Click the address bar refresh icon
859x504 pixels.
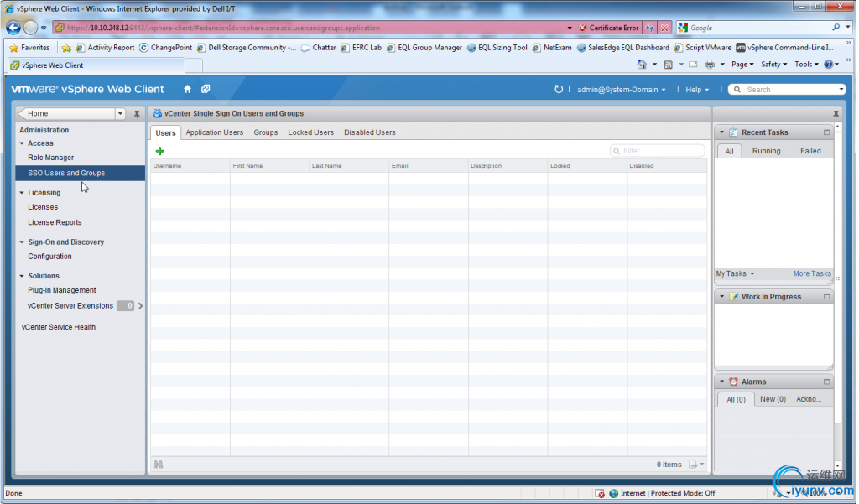click(x=650, y=28)
